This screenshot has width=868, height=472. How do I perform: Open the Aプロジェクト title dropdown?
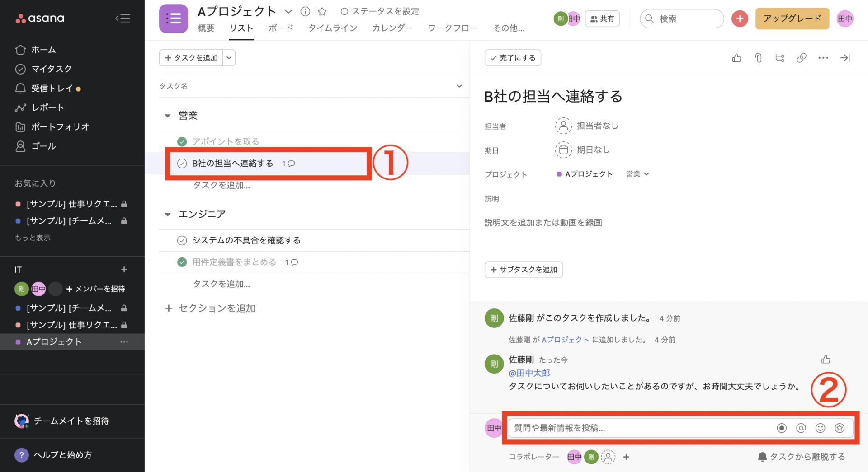(288, 11)
